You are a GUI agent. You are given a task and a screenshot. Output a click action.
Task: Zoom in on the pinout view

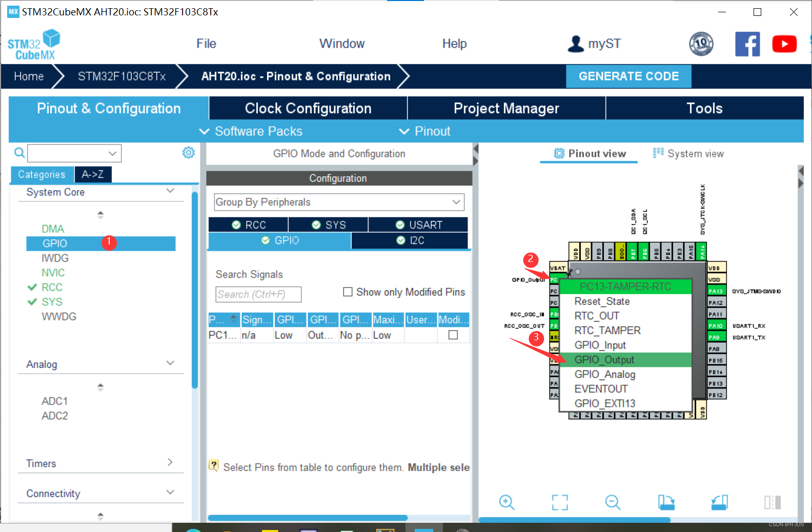coord(506,502)
